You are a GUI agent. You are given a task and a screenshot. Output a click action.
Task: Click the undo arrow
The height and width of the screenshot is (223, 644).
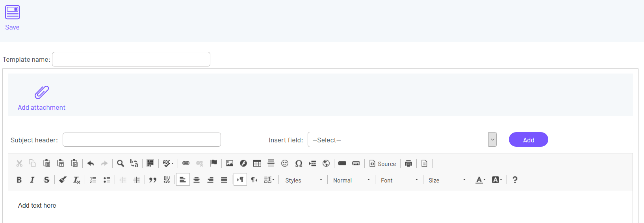[91, 163]
